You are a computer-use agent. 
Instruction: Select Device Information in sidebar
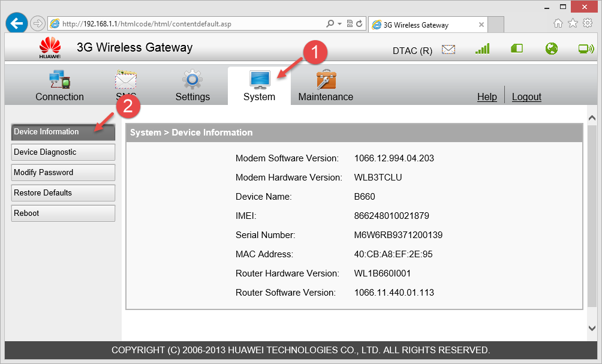(x=64, y=132)
